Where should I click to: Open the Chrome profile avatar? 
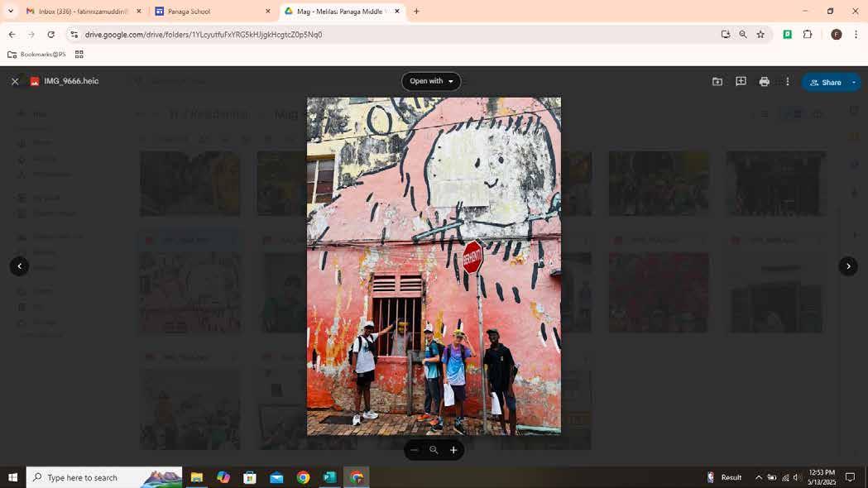[x=837, y=34]
